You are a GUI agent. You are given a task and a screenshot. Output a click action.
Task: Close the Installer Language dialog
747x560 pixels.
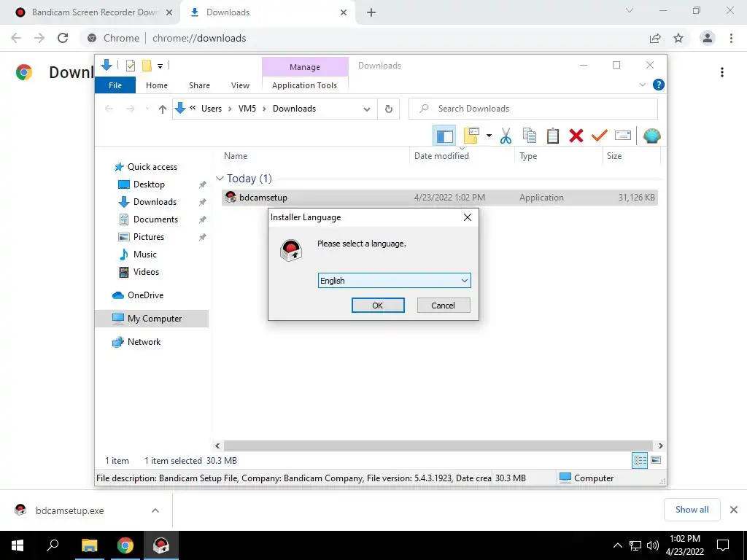pyautogui.click(x=468, y=217)
